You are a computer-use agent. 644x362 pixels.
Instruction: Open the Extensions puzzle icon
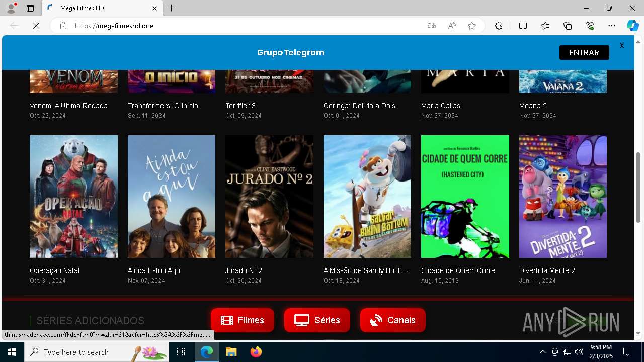click(499, 26)
